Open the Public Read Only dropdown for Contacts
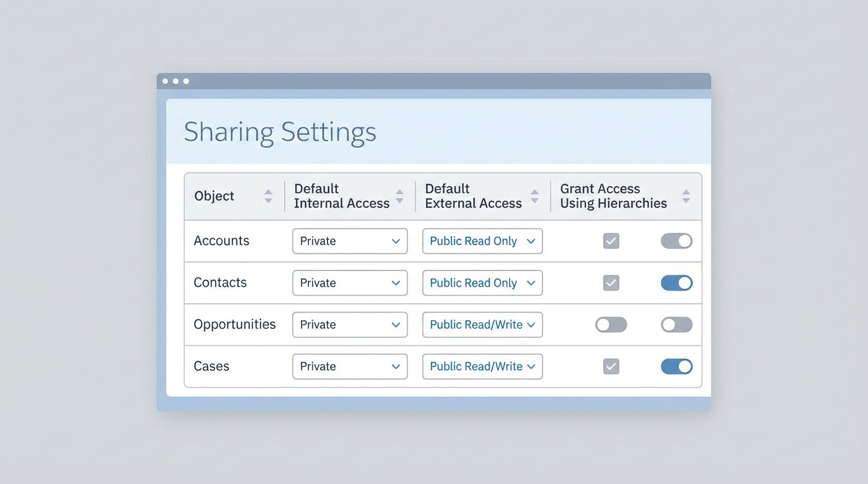This screenshot has height=484, width=868. (x=482, y=283)
